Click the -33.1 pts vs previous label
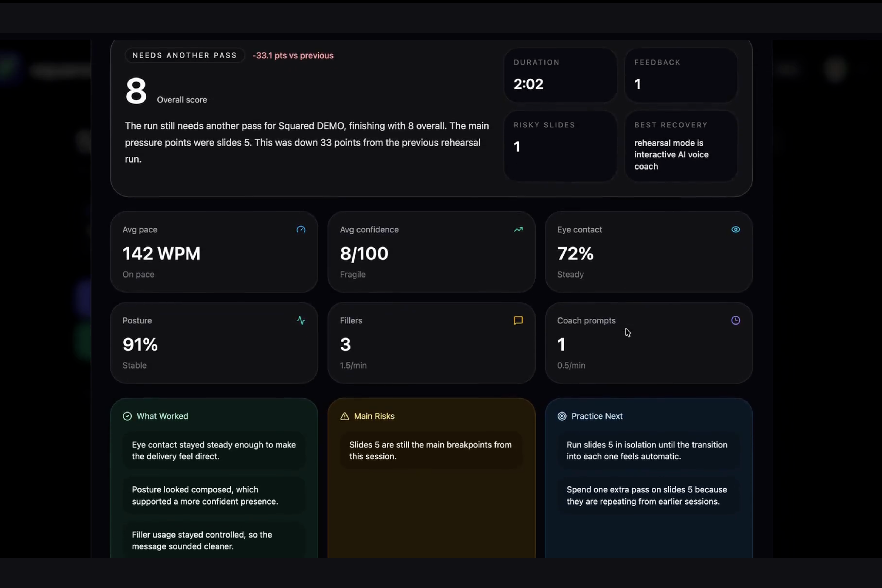This screenshot has height=588, width=882. pyautogui.click(x=293, y=56)
